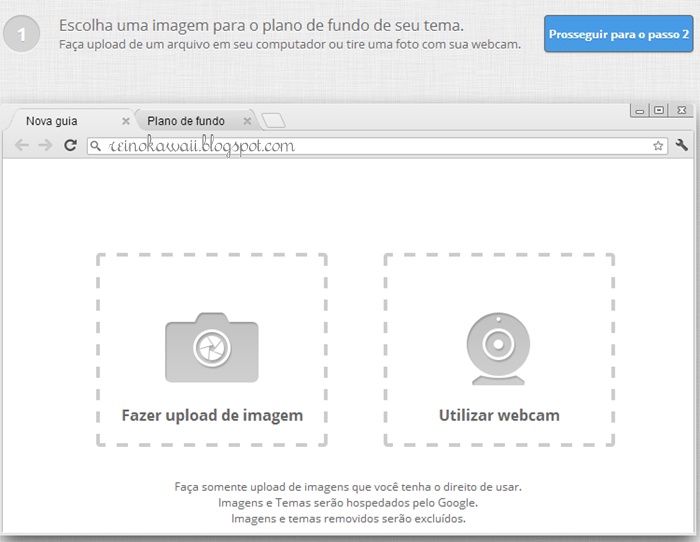Screen dimensions: 700x542
Task: Click the camera upload icon
Action: coord(212,347)
